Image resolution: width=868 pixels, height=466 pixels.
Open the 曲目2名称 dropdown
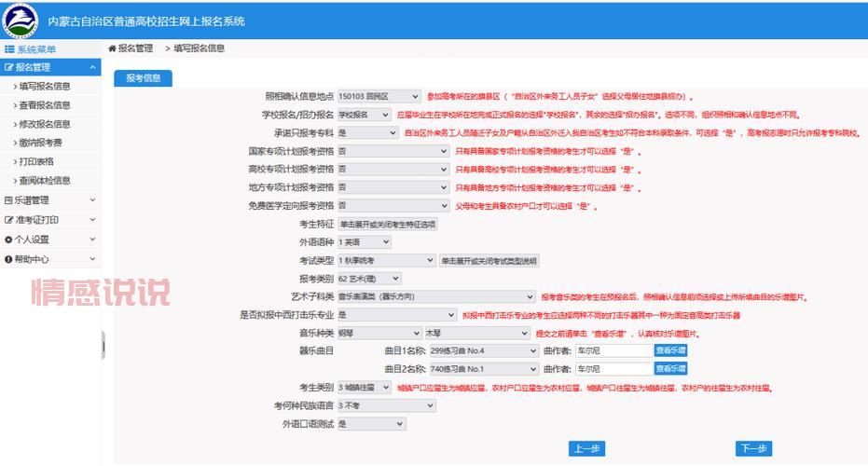pos(484,369)
